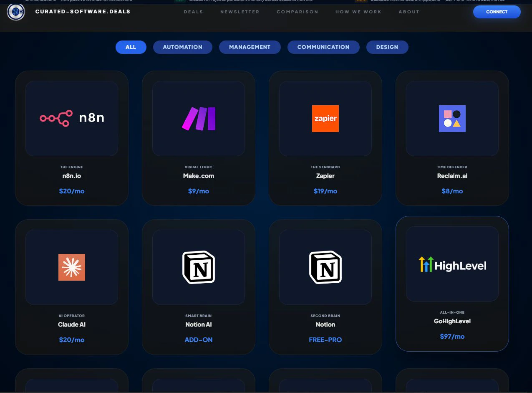Image resolution: width=532 pixels, height=393 pixels.
Task: Click THE ENGINE tagline
Action: pyautogui.click(x=72, y=167)
